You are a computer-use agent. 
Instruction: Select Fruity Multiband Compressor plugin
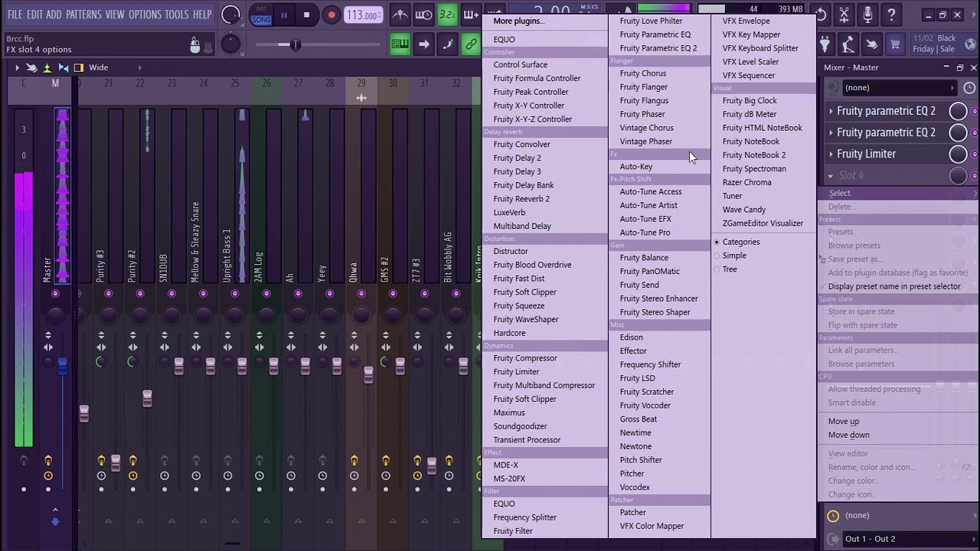pos(544,386)
